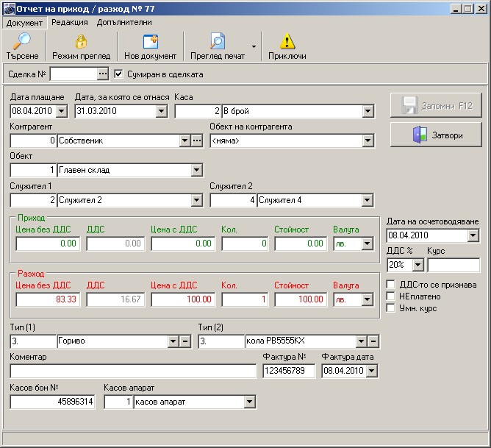Image resolution: width=491 pixels, height=448 pixels.
Task: Click the Каса number field
Action: coord(198,111)
